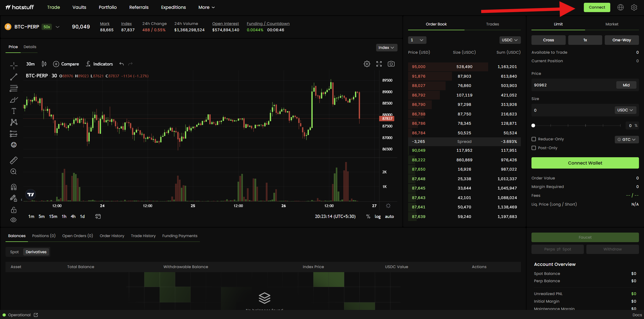Click the chart snapshot camera icon
Screen dimensions: 644x319
tap(391, 64)
